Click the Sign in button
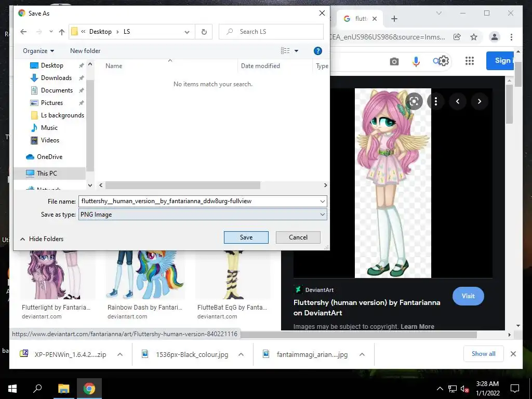532x399 pixels. [x=500, y=61]
